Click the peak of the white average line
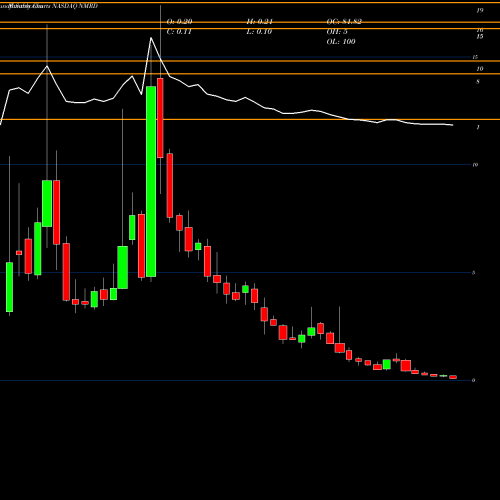The image size is (500, 500). 151,38
